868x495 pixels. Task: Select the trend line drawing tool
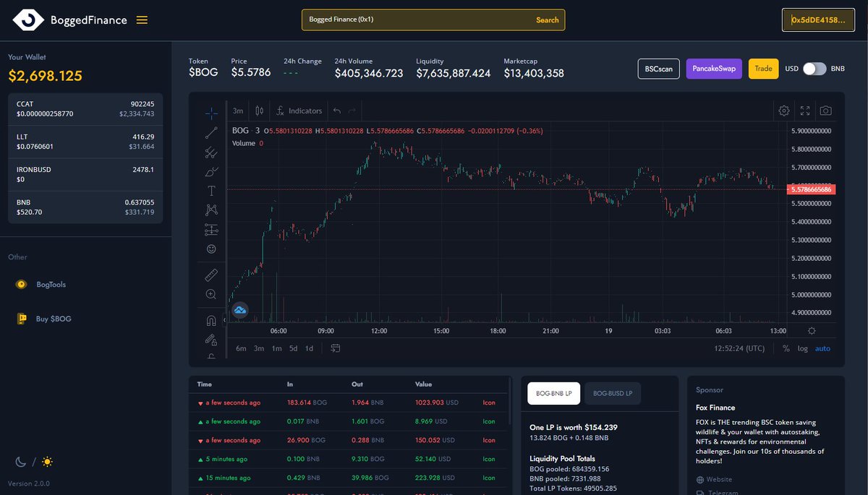(211, 132)
